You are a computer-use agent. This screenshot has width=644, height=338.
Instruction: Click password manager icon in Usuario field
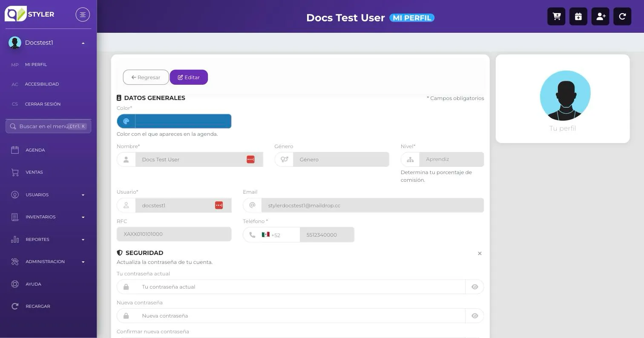[219, 205]
